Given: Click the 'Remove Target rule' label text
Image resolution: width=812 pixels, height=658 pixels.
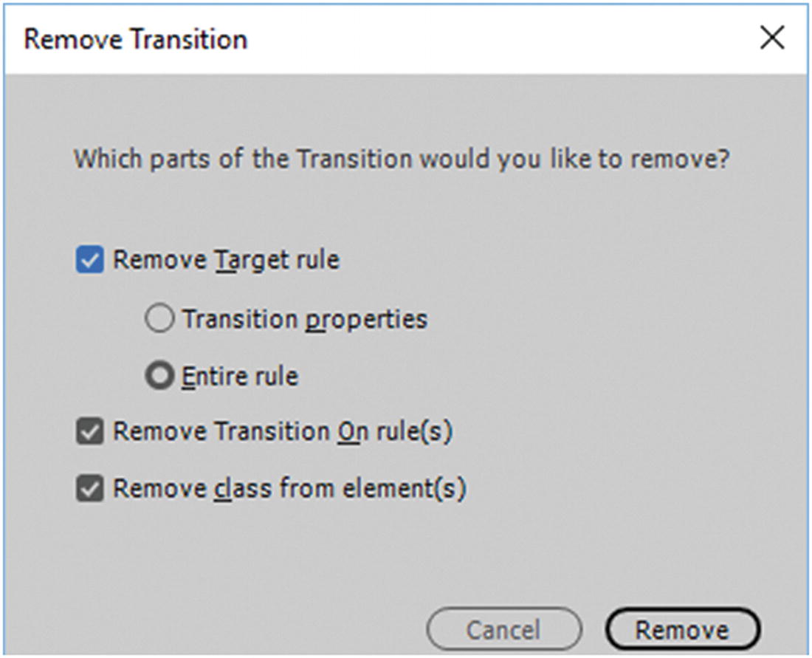Looking at the screenshot, I should click(226, 261).
